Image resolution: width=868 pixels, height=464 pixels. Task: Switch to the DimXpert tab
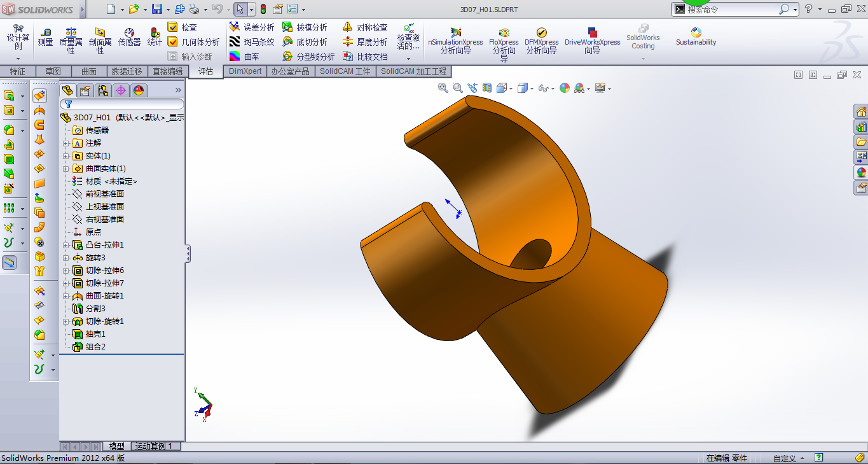pyautogui.click(x=245, y=71)
